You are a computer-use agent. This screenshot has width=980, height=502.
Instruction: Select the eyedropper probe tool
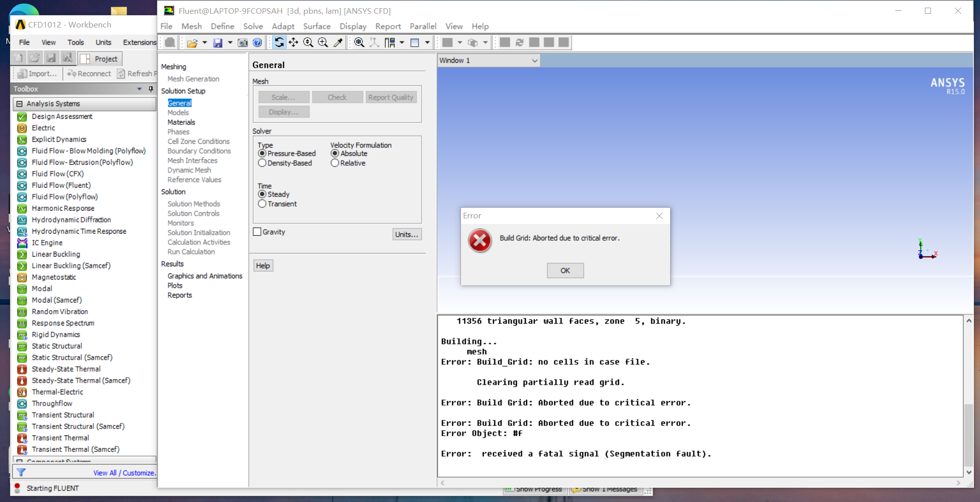click(x=338, y=42)
